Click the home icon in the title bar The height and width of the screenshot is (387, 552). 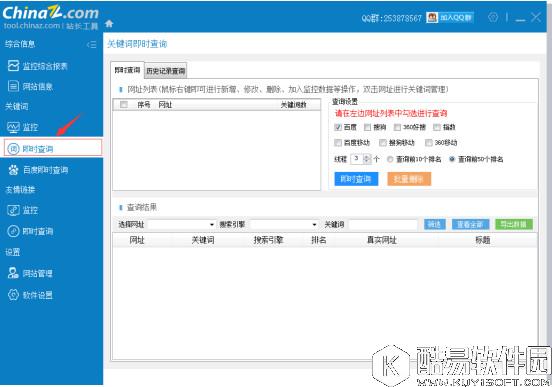[109, 24]
